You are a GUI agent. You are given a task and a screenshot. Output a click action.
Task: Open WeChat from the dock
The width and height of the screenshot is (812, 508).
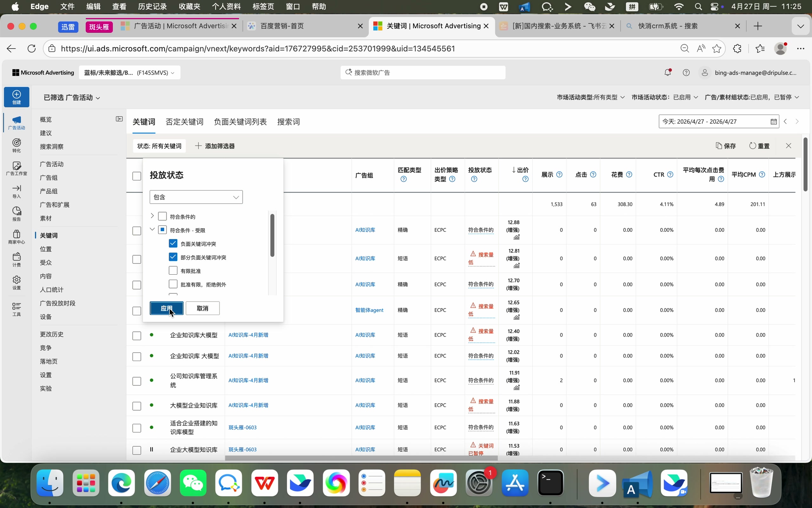coord(193,483)
